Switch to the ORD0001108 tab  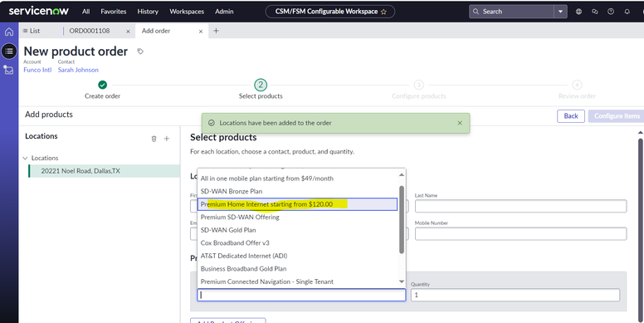click(90, 31)
